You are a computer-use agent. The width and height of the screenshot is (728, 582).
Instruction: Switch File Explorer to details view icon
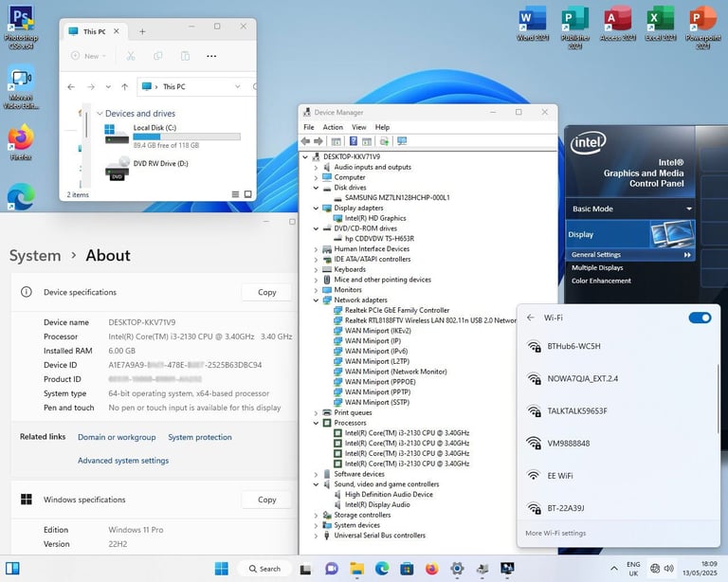235,194
